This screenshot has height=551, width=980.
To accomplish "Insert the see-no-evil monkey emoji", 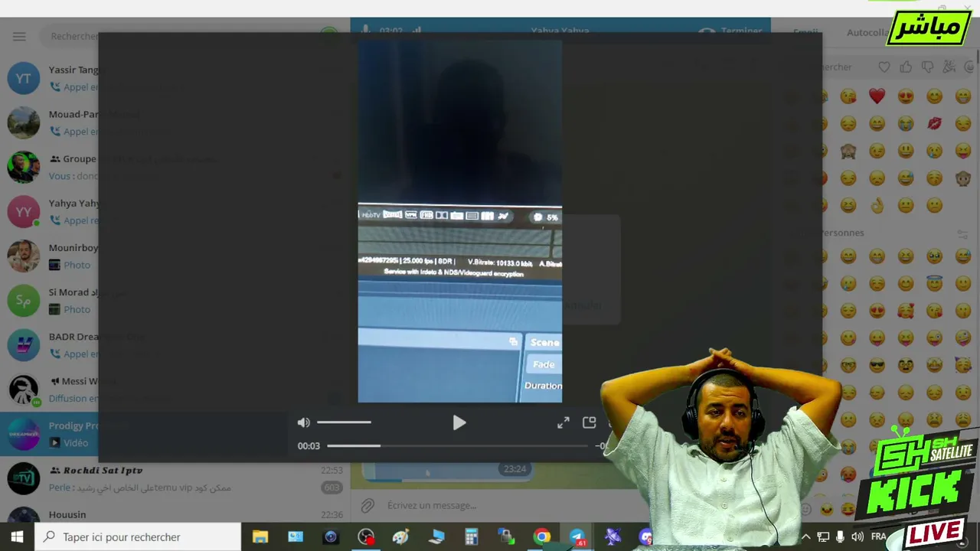I will tap(848, 151).
